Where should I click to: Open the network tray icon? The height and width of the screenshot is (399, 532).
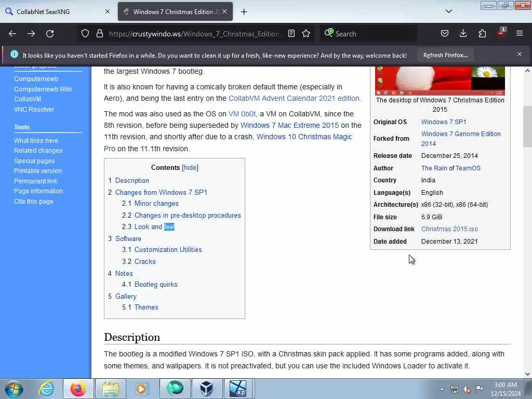[x=454, y=390]
